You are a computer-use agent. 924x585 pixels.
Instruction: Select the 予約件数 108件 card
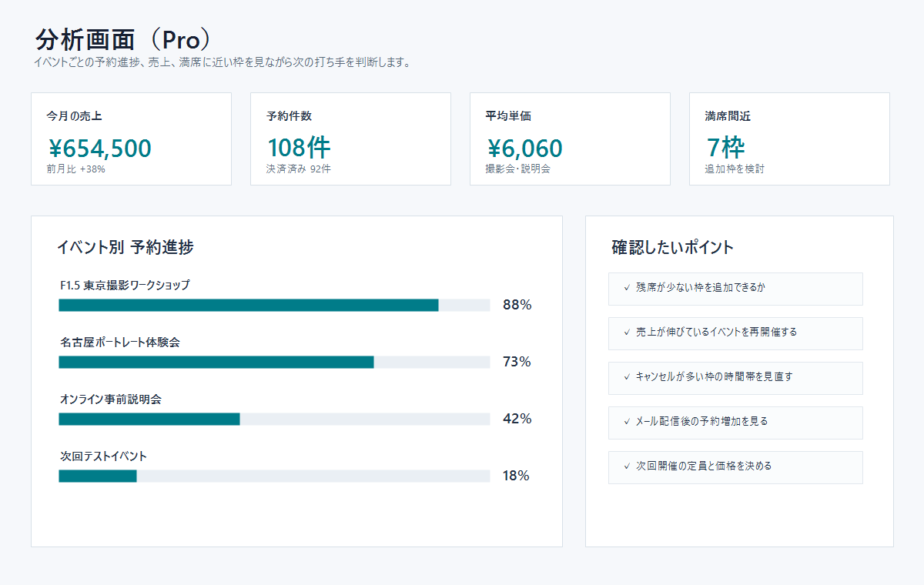350,139
